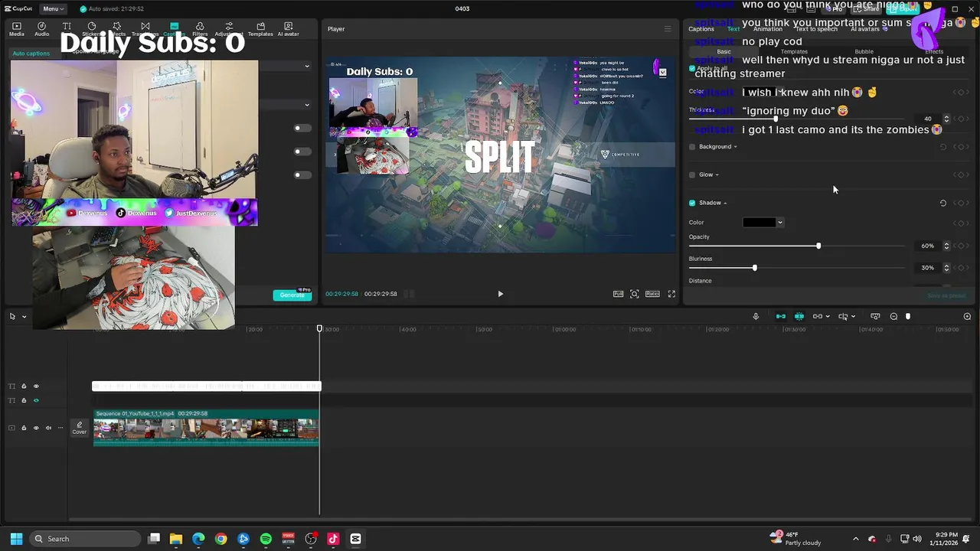Screen dimensions: 980x551
Task: Switch to the Animation tab
Action: (x=767, y=29)
